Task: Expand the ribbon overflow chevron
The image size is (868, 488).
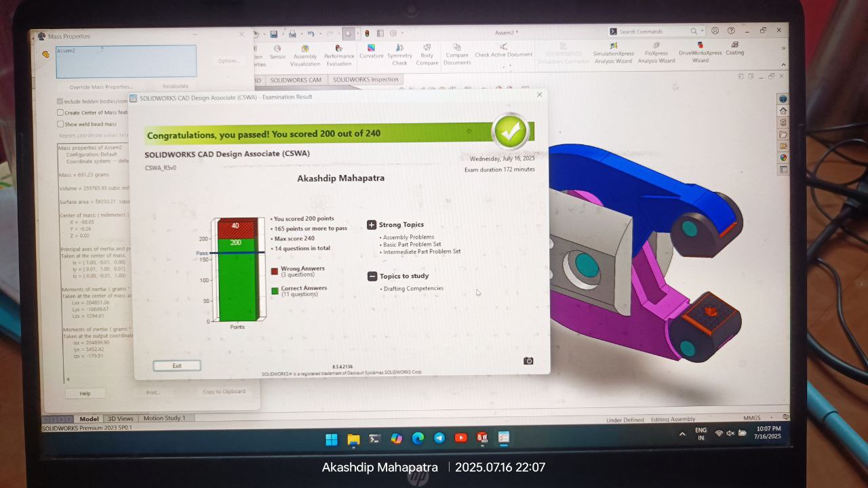Action: coord(784,48)
